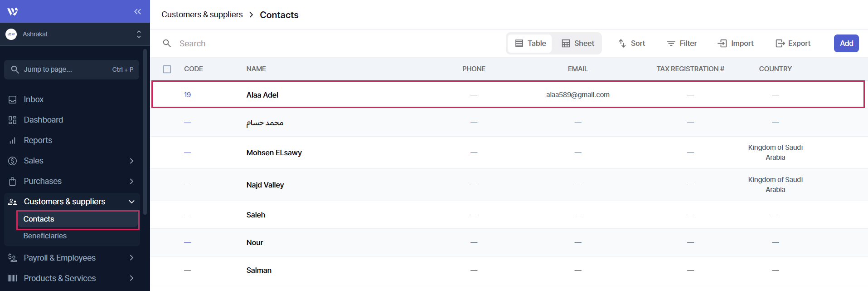Click the Import arrow icon

722,43
